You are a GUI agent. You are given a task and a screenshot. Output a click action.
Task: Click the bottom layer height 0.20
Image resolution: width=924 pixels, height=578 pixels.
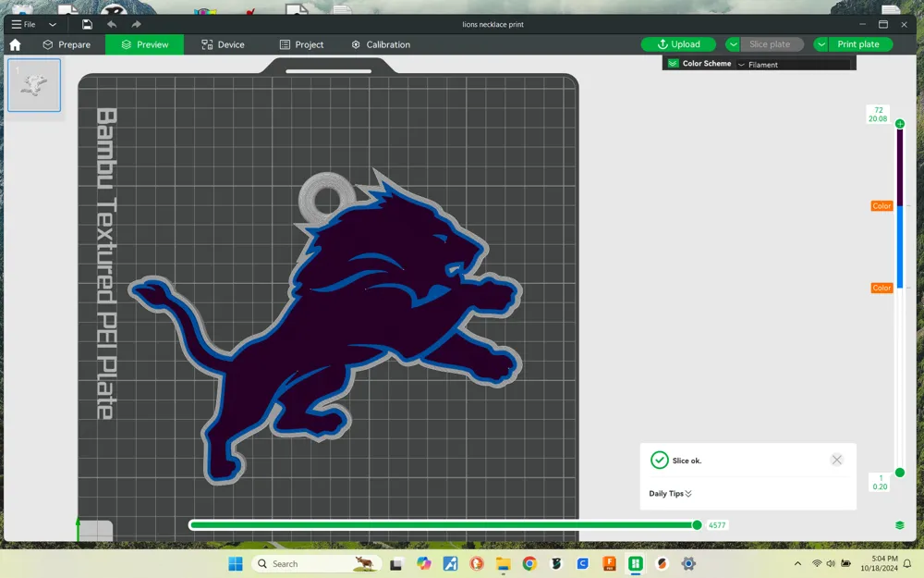pos(880,486)
